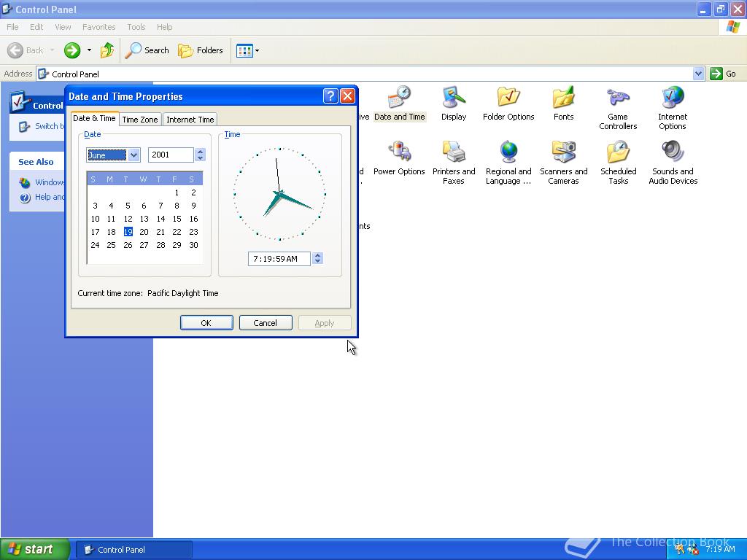Click the Up folder toolbar icon
Viewport: 747px width, 560px height.
pyautogui.click(x=107, y=50)
